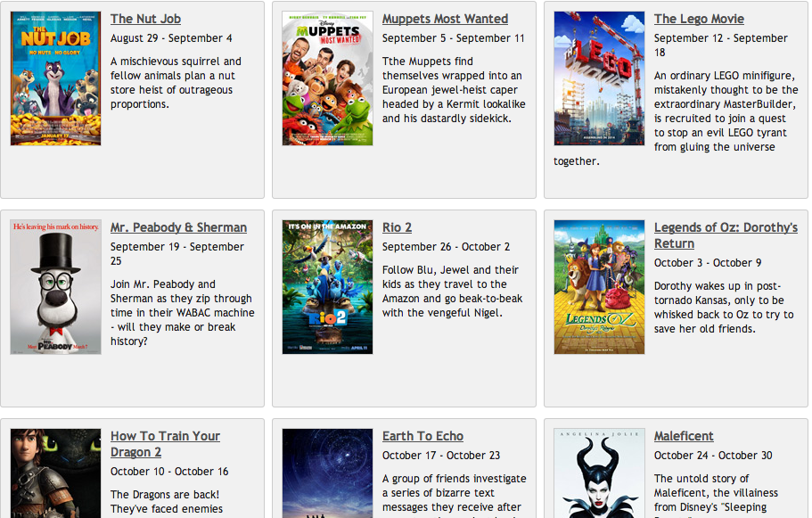Open The Lego Movie title link
This screenshot has width=812, height=518.
(698, 19)
